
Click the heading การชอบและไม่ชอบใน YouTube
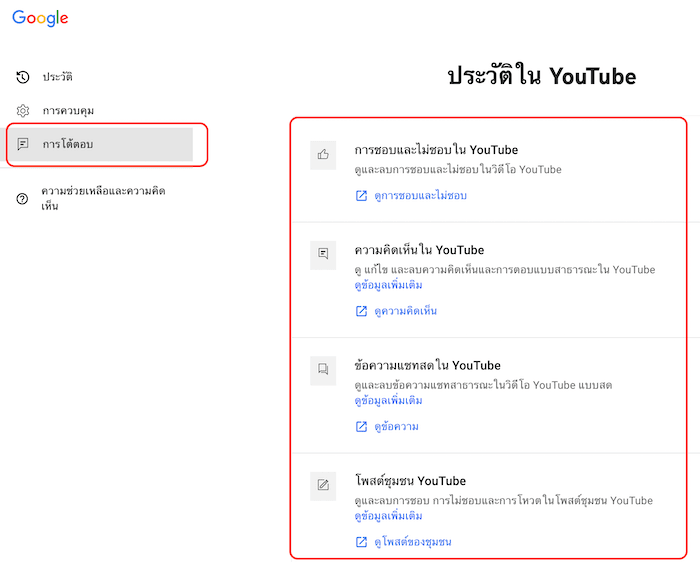point(436,150)
